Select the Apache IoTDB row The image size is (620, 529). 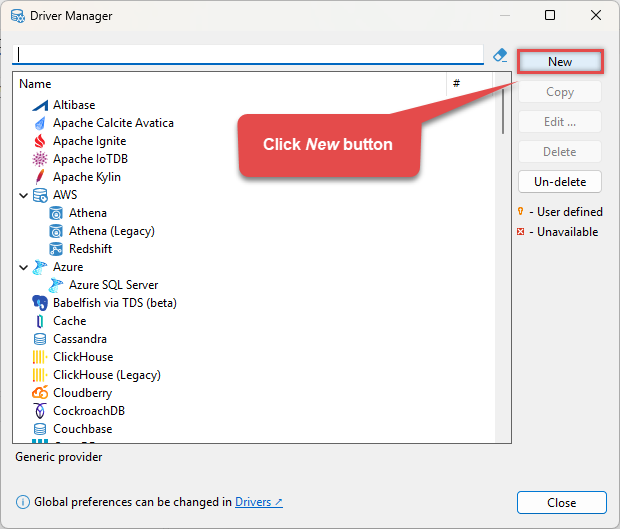click(90, 159)
